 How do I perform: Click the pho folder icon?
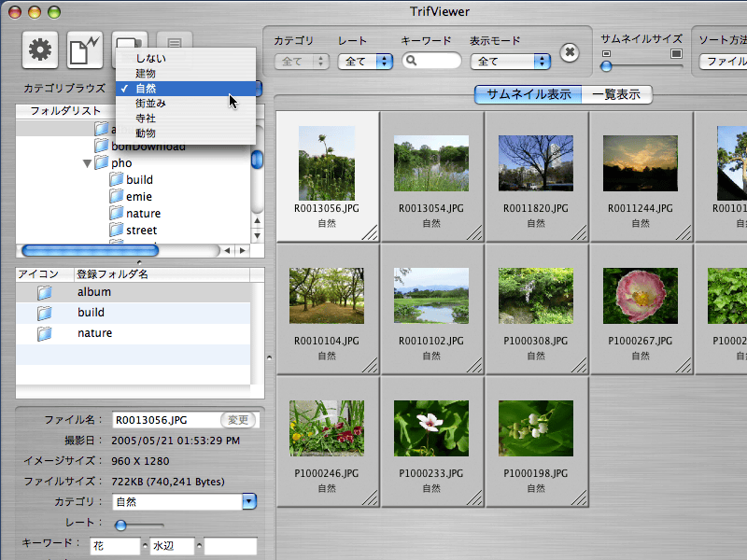point(101,162)
